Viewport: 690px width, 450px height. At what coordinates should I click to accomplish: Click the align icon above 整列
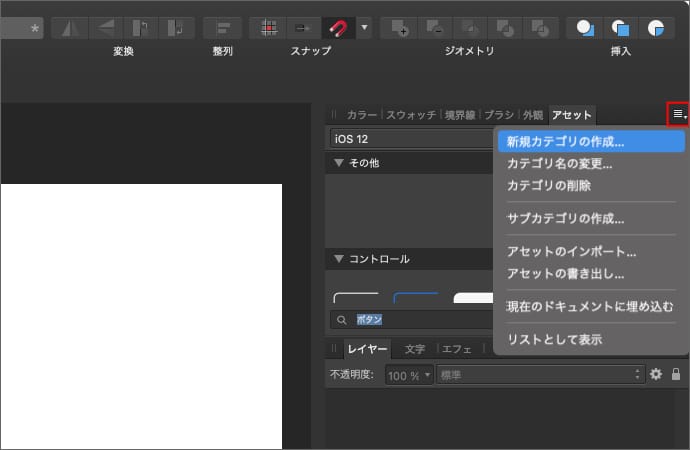point(222,27)
